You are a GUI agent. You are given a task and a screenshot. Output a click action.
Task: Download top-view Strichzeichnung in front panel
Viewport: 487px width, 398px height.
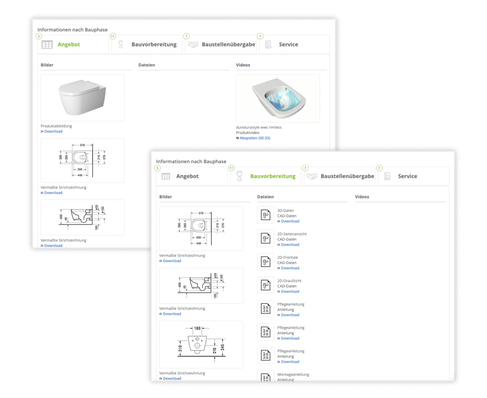pyautogui.click(x=172, y=261)
